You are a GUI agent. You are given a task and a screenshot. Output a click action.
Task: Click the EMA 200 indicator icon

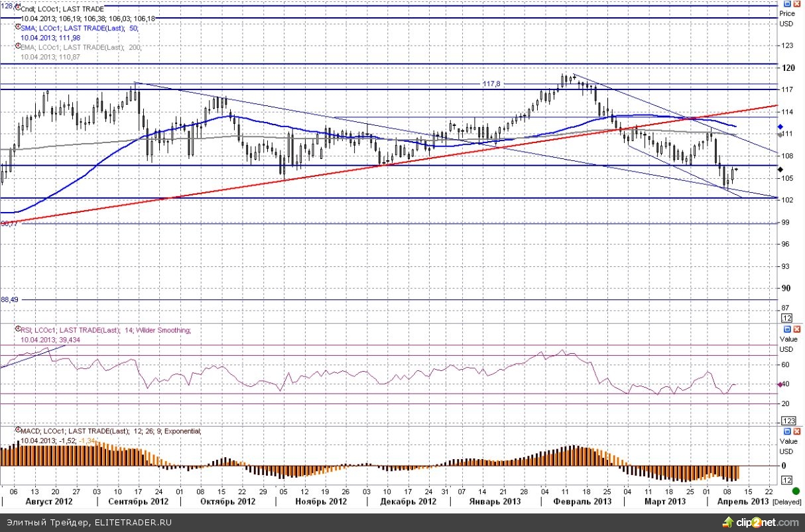click(17, 48)
